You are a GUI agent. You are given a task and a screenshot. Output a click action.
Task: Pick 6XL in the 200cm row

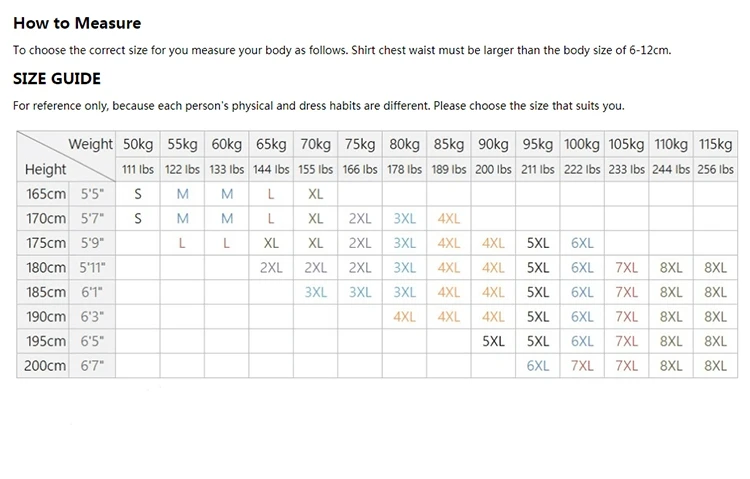[x=538, y=366]
